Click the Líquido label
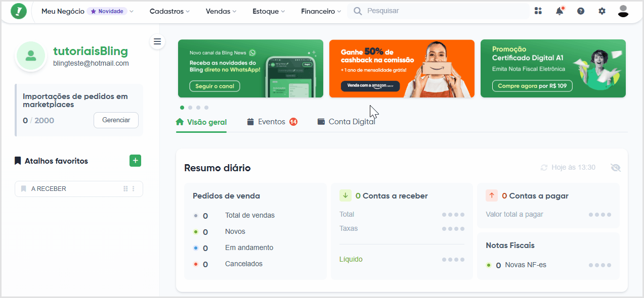Image resolution: width=644 pixels, height=298 pixels. pyautogui.click(x=351, y=259)
